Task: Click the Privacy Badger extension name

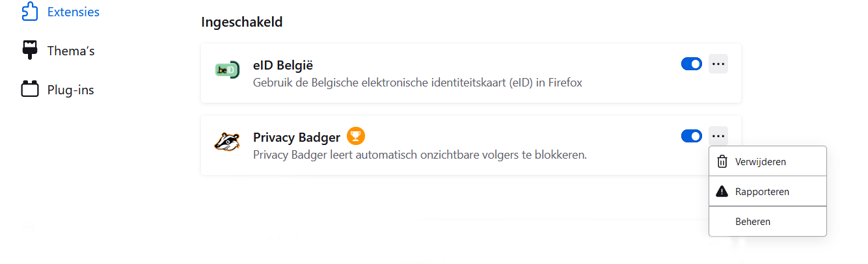Action: [296, 137]
